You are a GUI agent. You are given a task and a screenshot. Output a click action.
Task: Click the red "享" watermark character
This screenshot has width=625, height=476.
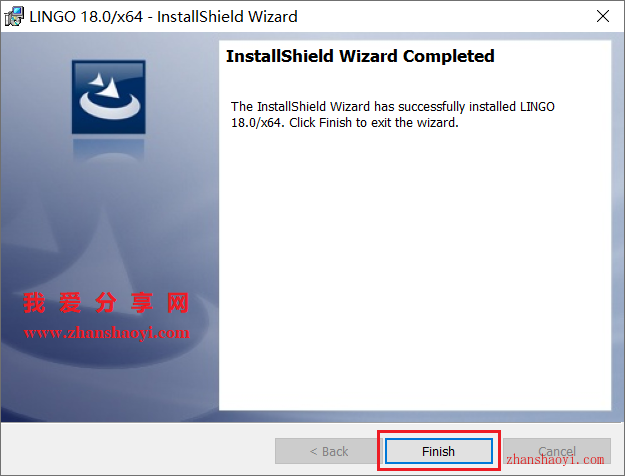(142, 303)
